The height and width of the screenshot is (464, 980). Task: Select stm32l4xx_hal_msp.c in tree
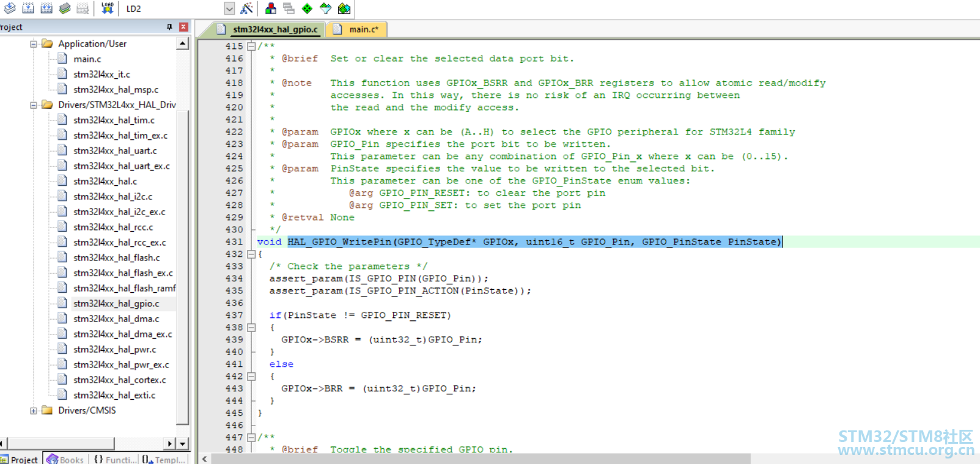[116, 90]
